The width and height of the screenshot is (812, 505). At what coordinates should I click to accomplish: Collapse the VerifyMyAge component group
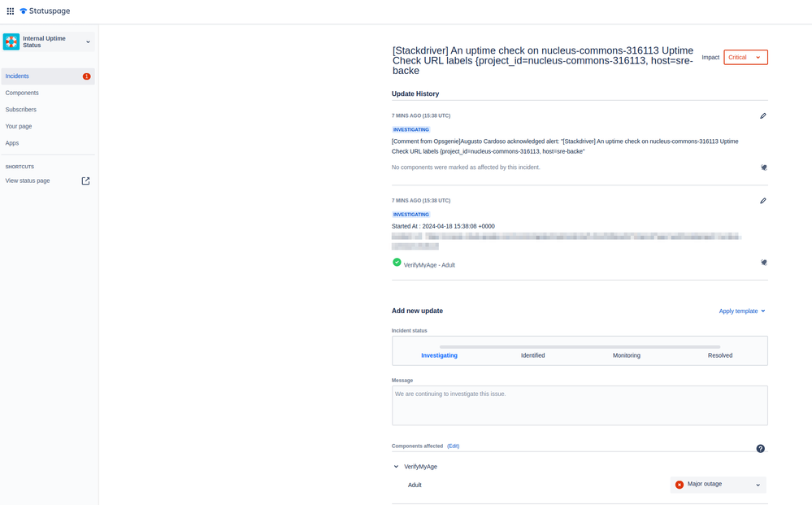pyautogui.click(x=396, y=467)
